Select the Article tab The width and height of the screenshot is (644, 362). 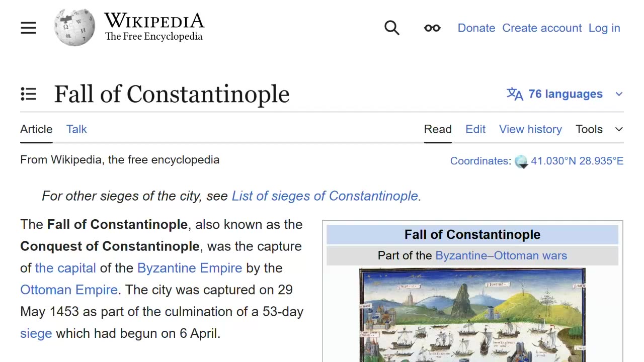click(x=36, y=129)
